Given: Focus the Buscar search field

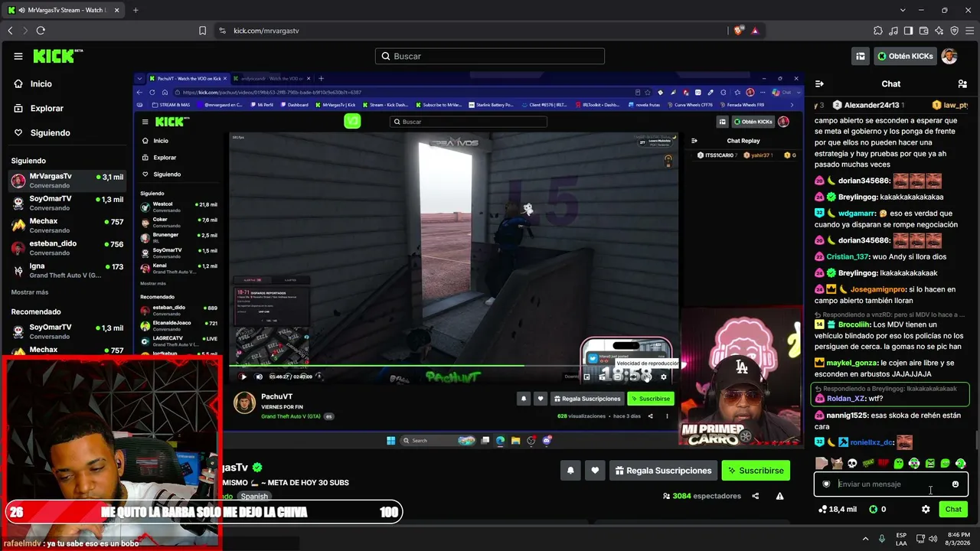Looking at the screenshot, I should 490,56.
